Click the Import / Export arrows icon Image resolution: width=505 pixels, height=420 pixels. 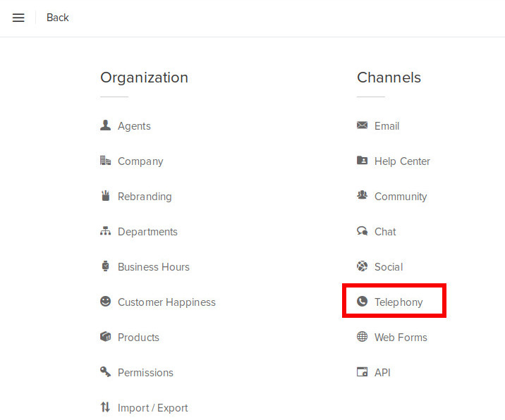click(x=106, y=407)
